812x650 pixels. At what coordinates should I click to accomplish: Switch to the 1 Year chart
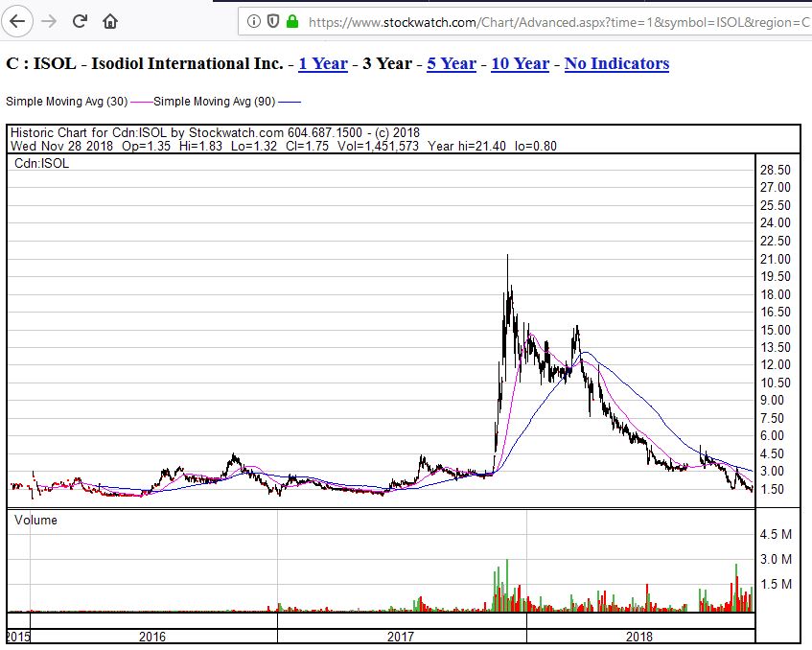(322, 63)
